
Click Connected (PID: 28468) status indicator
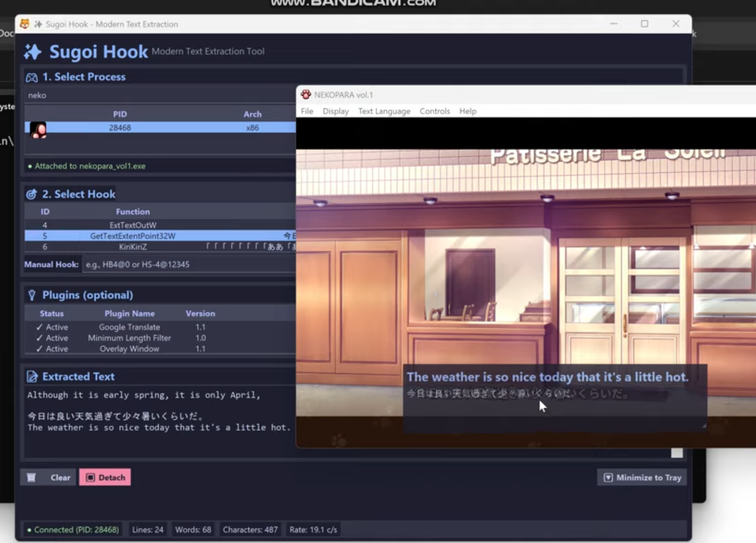73,529
